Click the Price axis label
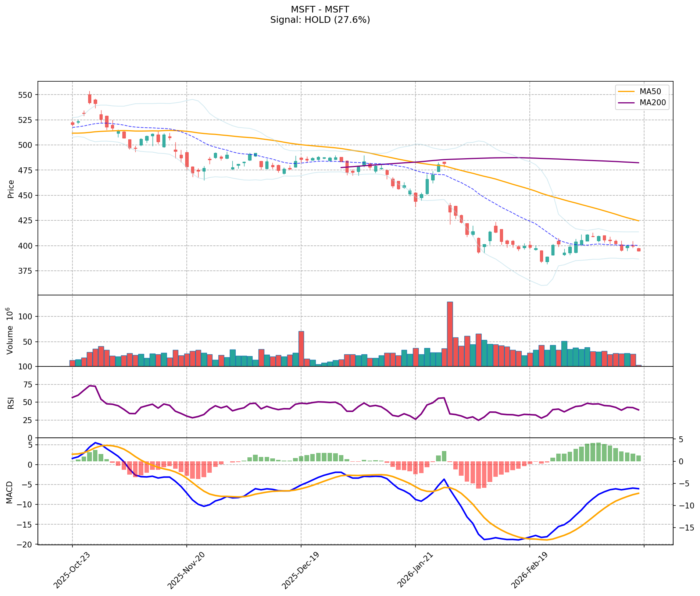Image resolution: width=700 pixels, height=596 pixels. pyautogui.click(x=11, y=189)
